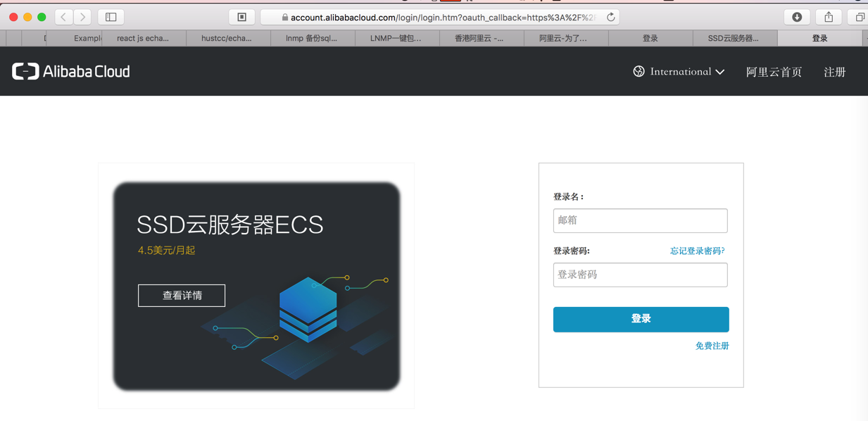Switch to the LNMP一键包... tab

[396, 38]
